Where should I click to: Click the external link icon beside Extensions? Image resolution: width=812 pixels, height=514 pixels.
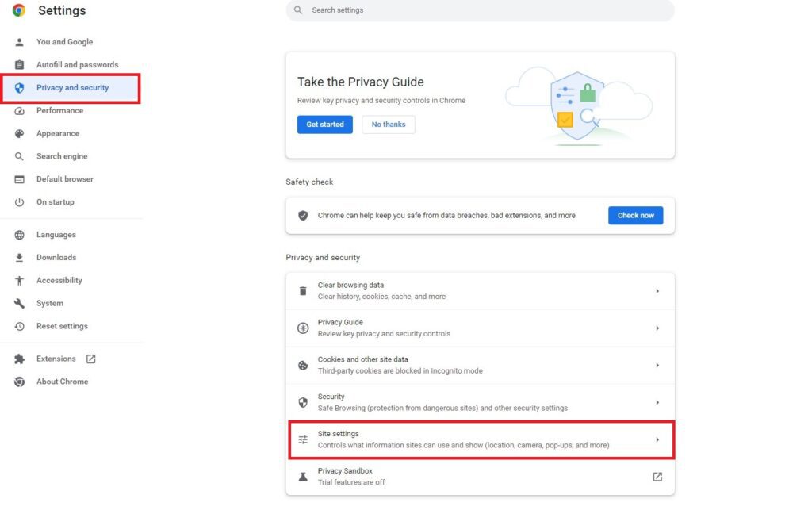click(x=90, y=359)
